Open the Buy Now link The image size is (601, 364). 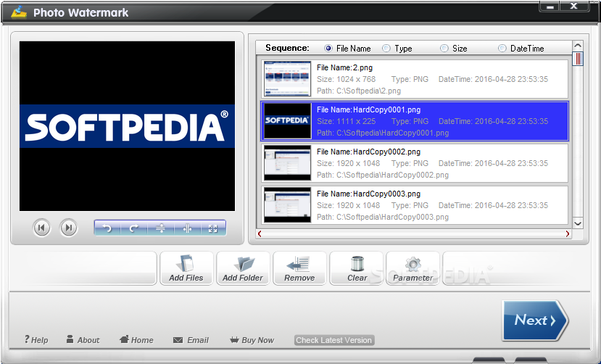252,340
